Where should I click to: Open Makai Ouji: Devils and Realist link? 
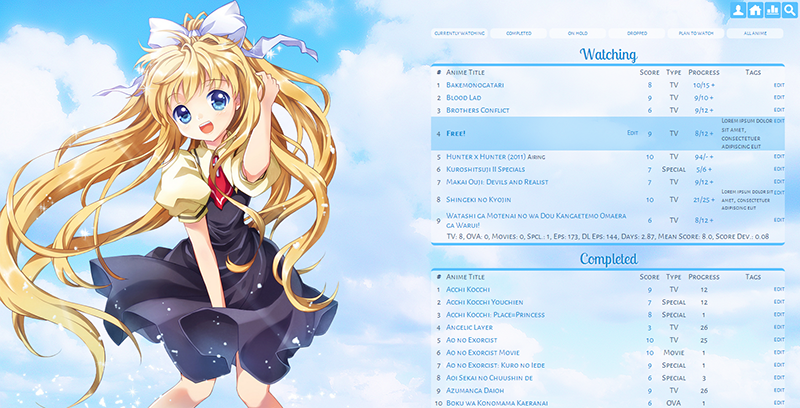point(497,182)
